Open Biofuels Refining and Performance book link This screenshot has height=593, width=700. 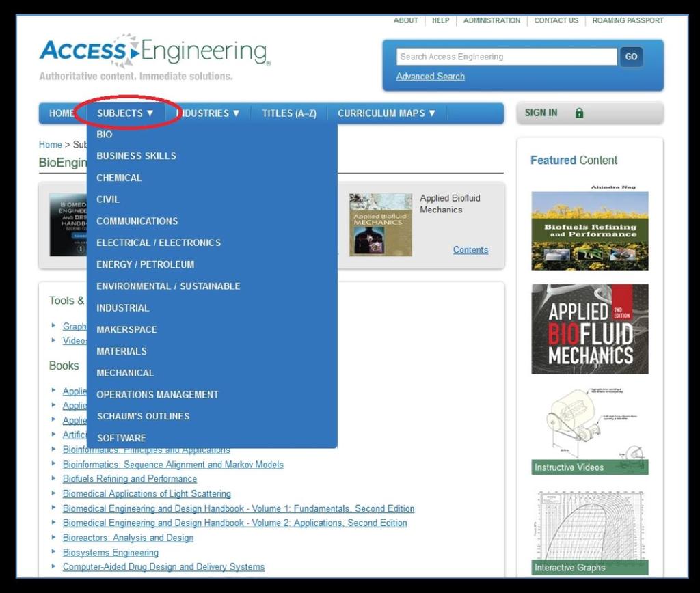(130, 479)
